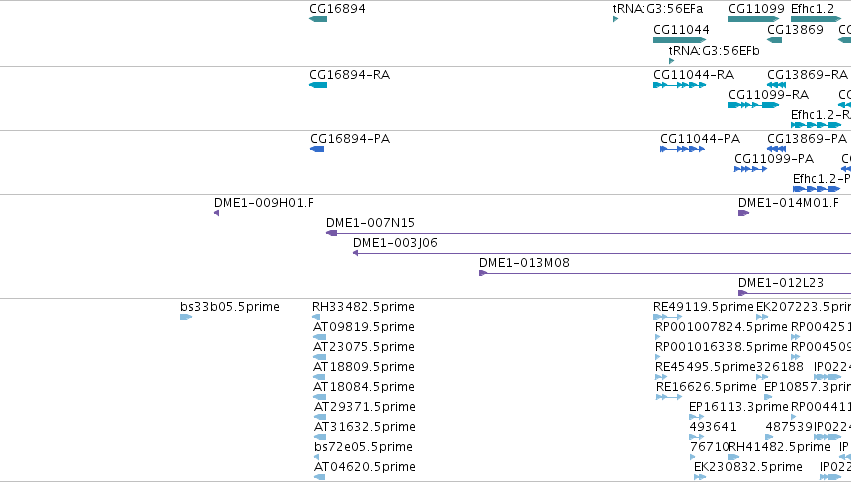Click the 493641 EST label
851x482 pixels.
click(713, 427)
